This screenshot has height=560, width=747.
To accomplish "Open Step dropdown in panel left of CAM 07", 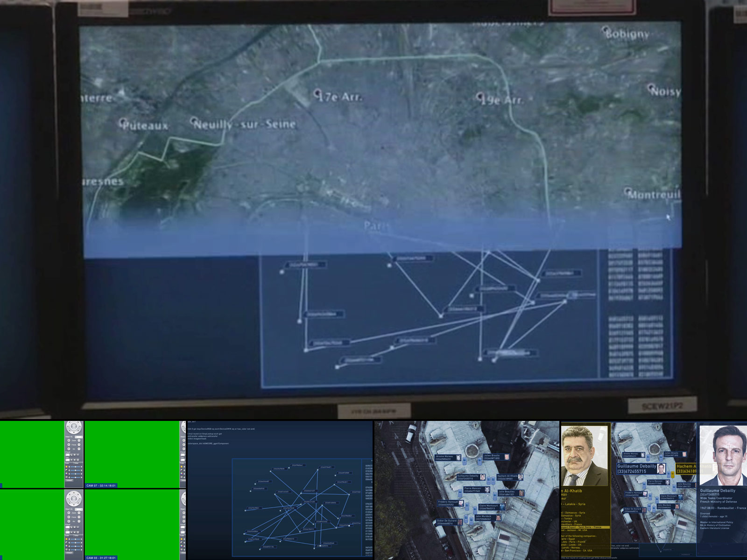I will pyautogui.click(x=78, y=437).
